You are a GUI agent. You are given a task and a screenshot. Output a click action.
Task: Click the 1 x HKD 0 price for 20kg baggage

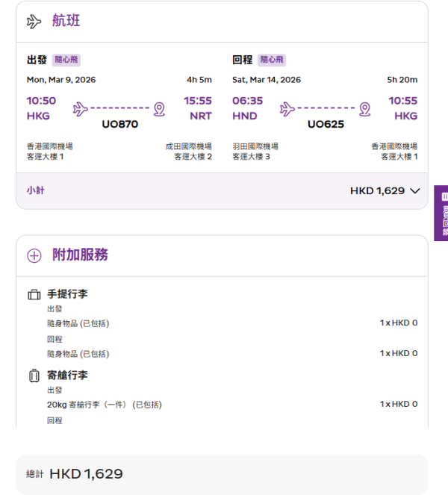[399, 404]
